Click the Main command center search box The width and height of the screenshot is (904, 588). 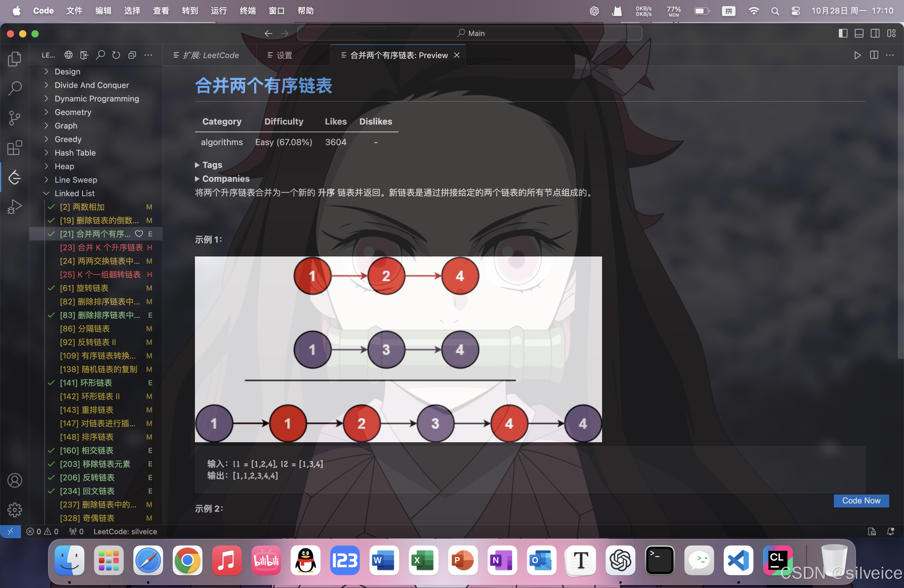(470, 34)
